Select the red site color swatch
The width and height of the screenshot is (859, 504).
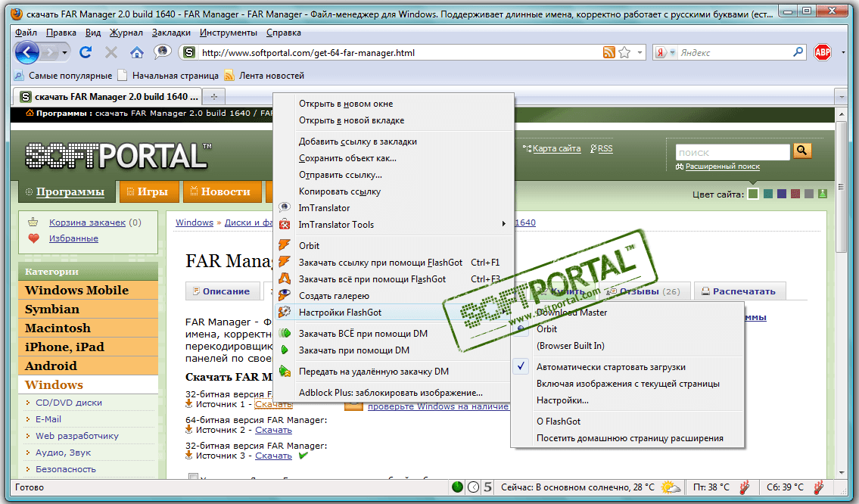pos(795,194)
